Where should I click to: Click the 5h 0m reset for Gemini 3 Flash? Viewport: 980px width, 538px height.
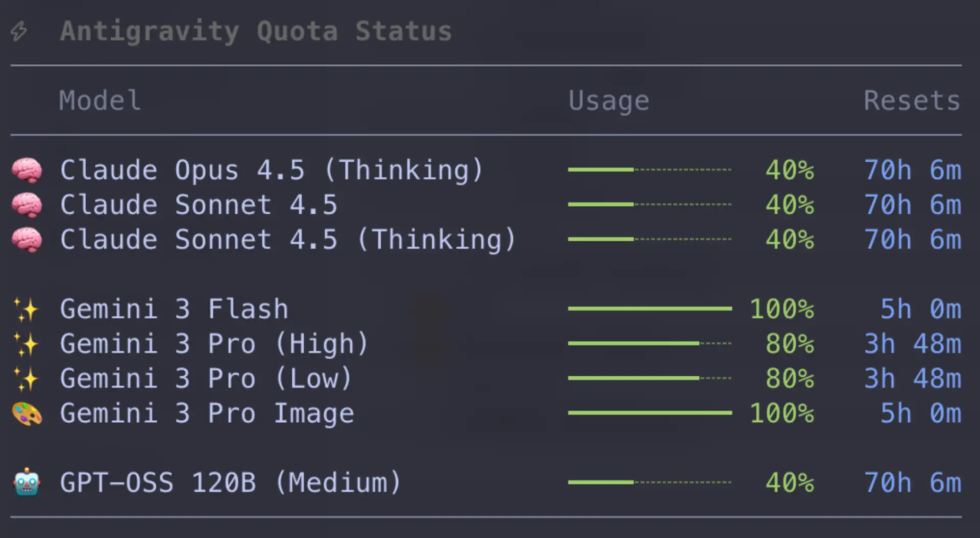pos(921,309)
